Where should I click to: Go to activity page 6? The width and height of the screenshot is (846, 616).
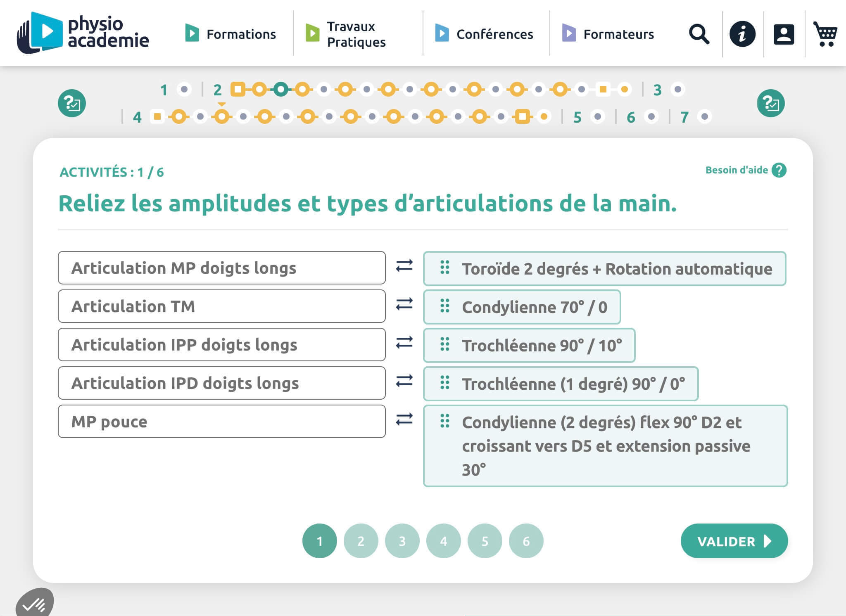pyautogui.click(x=526, y=541)
